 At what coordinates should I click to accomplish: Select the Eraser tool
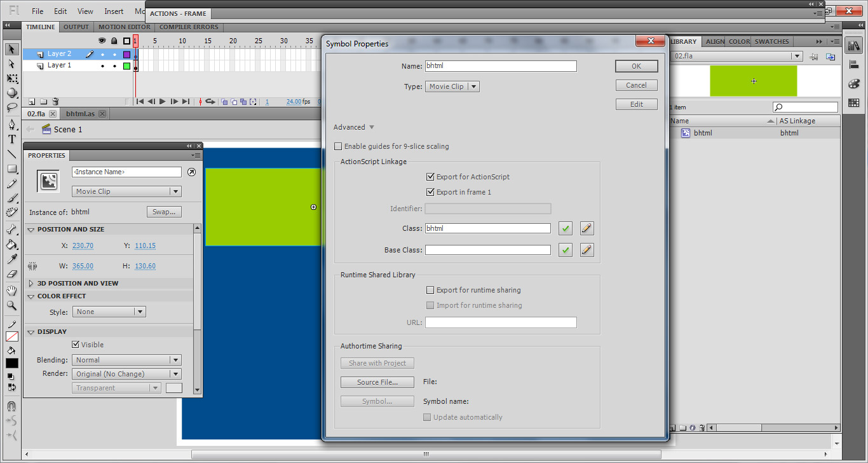[x=11, y=274]
